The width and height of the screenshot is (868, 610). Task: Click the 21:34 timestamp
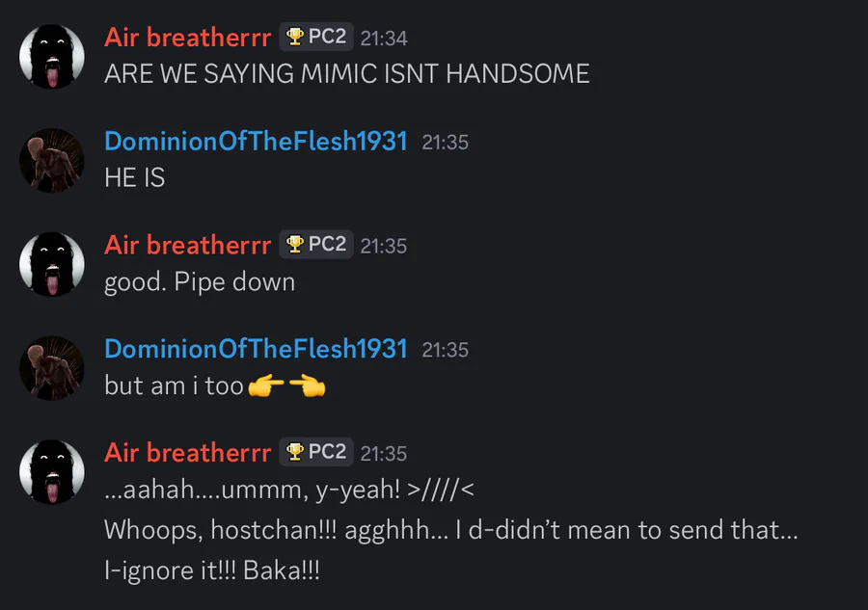(384, 39)
